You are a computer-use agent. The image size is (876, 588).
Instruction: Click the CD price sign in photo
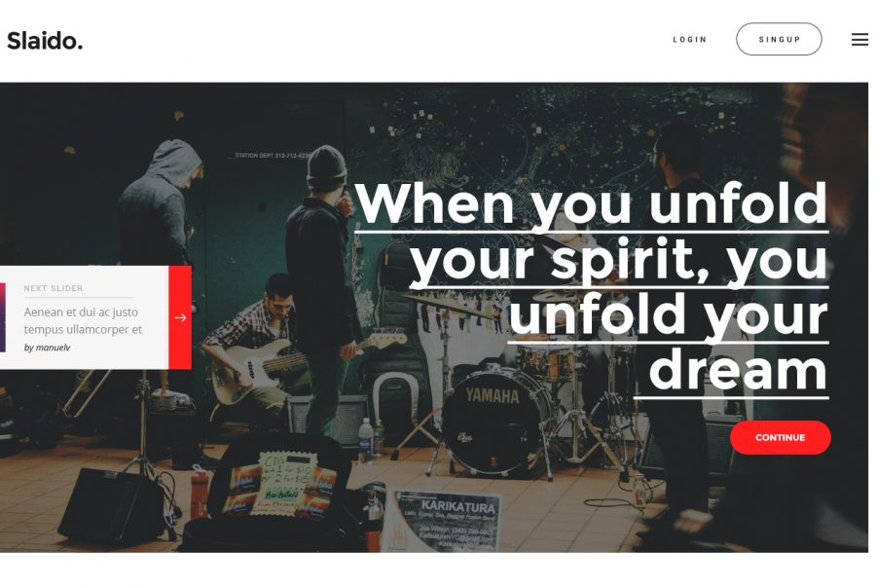pos(286,483)
